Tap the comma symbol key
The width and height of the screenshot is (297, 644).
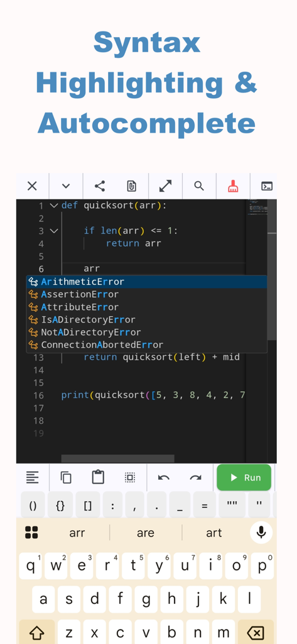click(135, 506)
